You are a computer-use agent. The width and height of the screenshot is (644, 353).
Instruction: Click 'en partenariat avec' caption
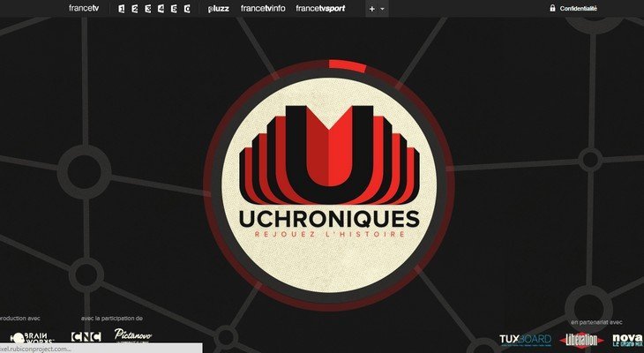[596, 322]
